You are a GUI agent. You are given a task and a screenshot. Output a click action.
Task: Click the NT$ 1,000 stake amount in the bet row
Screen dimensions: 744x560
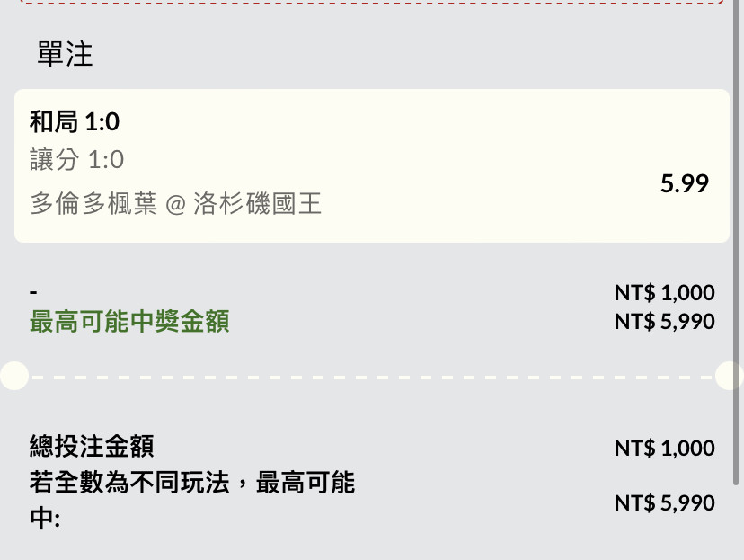(x=664, y=292)
